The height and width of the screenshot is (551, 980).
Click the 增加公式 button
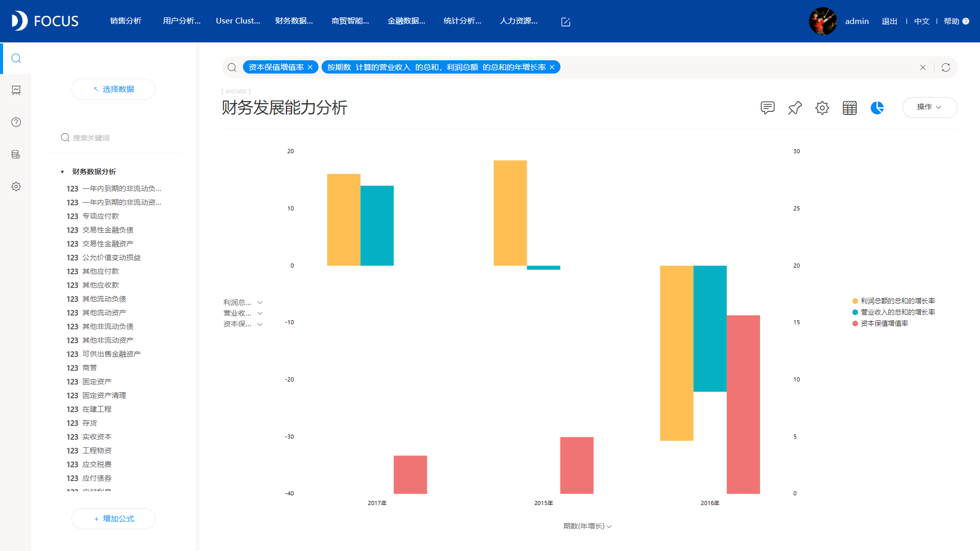[x=113, y=518]
